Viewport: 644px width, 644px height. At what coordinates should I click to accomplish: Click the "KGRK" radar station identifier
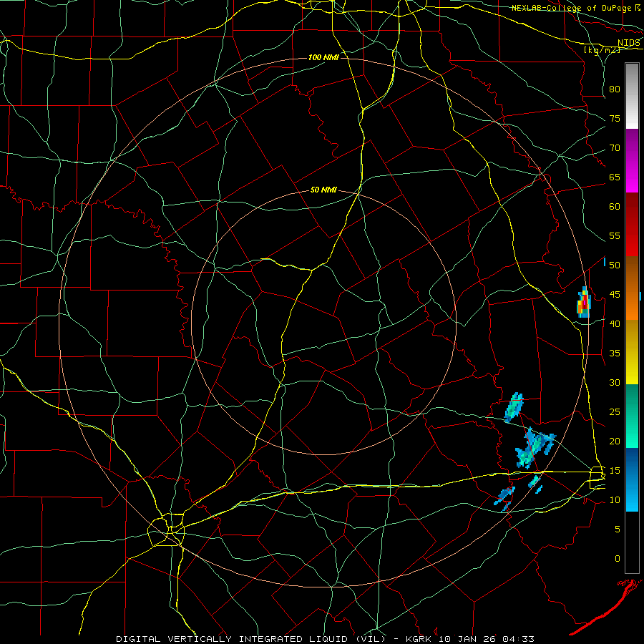[420, 639]
